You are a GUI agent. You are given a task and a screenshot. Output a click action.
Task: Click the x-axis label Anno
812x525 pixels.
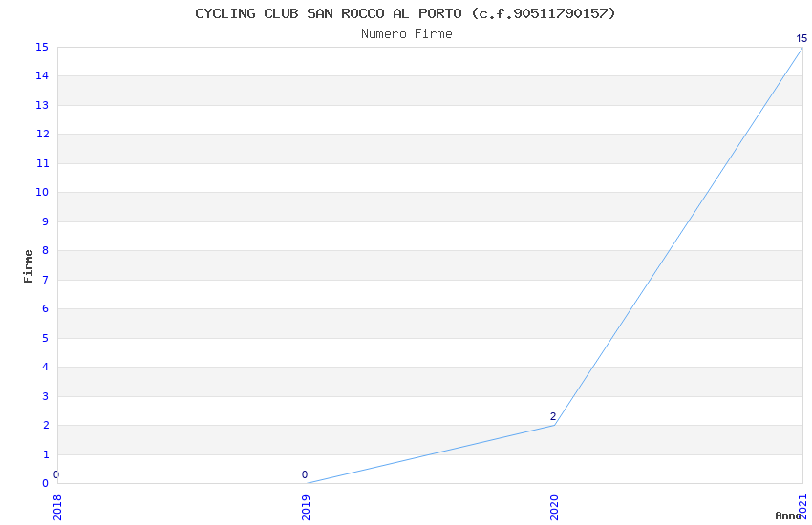coord(788,515)
